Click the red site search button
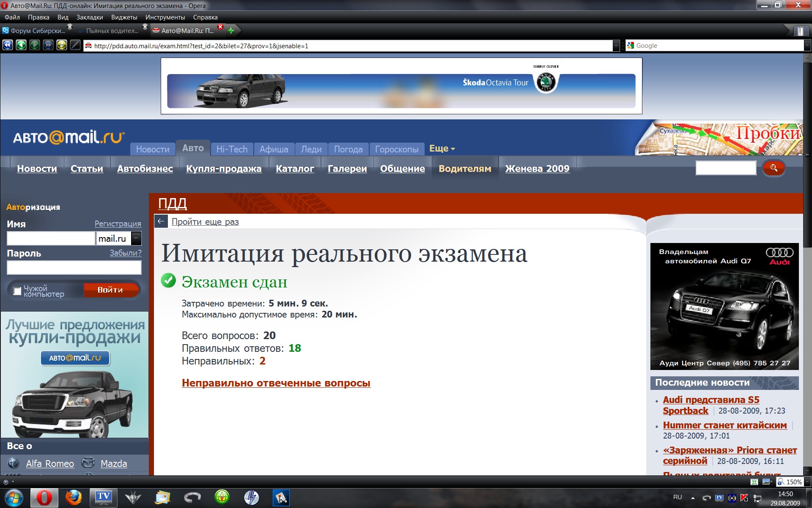Screen dimensions: 812x508 (x=774, y=168)
